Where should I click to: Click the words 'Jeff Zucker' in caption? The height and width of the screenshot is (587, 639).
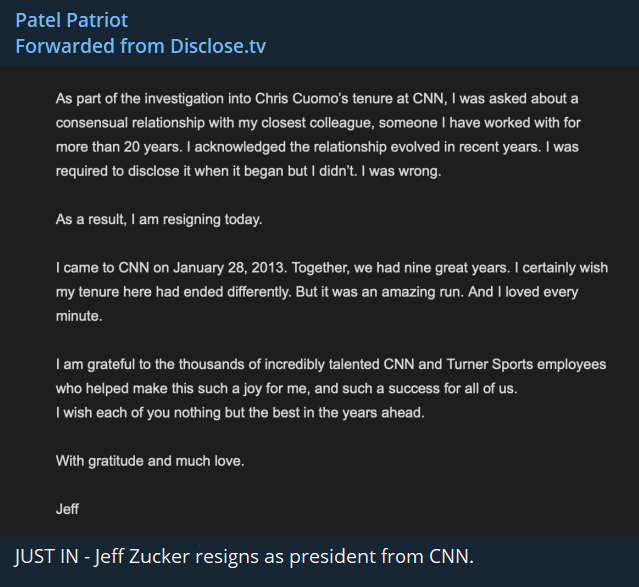point(141,557)
